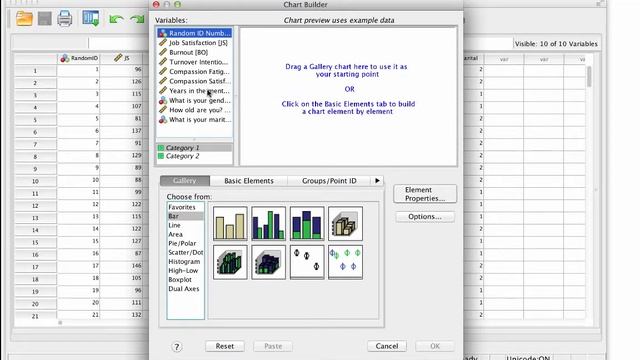This screenshot has width=640, height=360.
Task: Switch to the Basic Elements tab
Action: [x=249, y=180]
